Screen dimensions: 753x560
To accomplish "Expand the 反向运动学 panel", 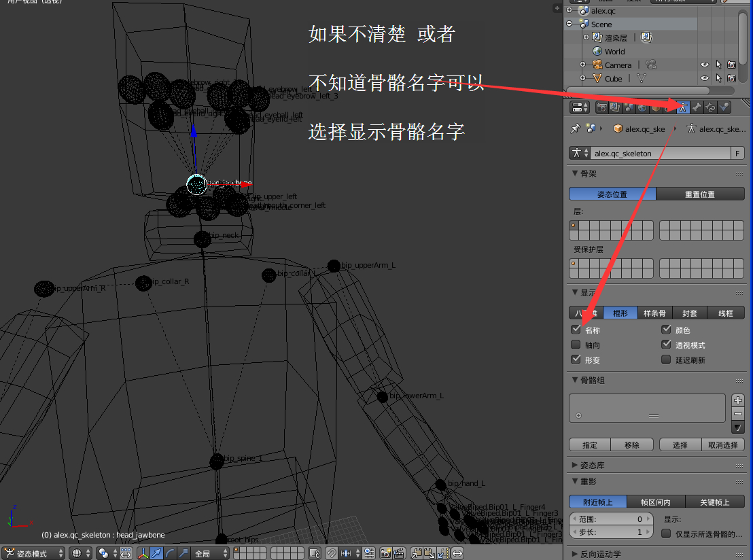I will coord(575,554).
